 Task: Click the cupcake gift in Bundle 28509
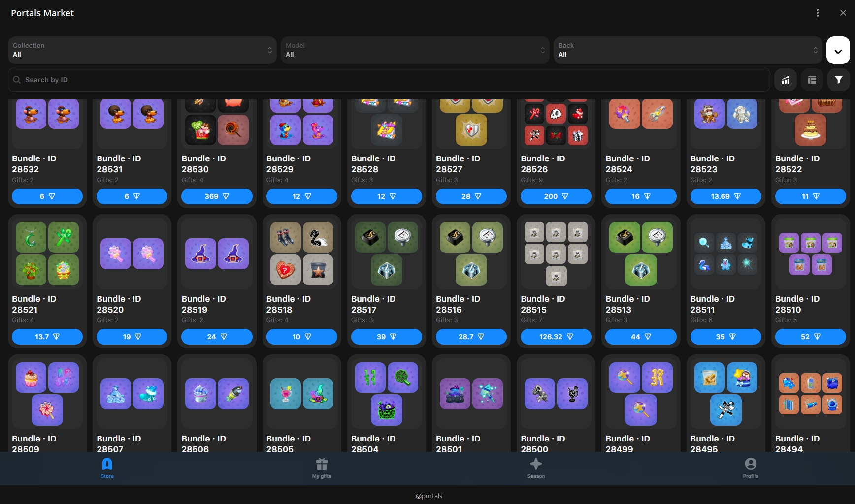pos(31,378)
